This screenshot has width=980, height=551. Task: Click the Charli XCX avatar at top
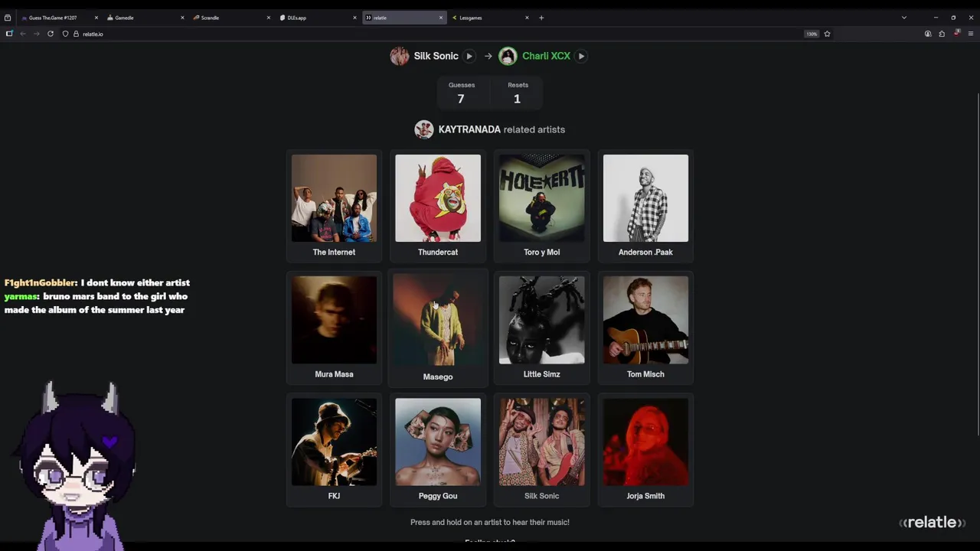[508, 56]
